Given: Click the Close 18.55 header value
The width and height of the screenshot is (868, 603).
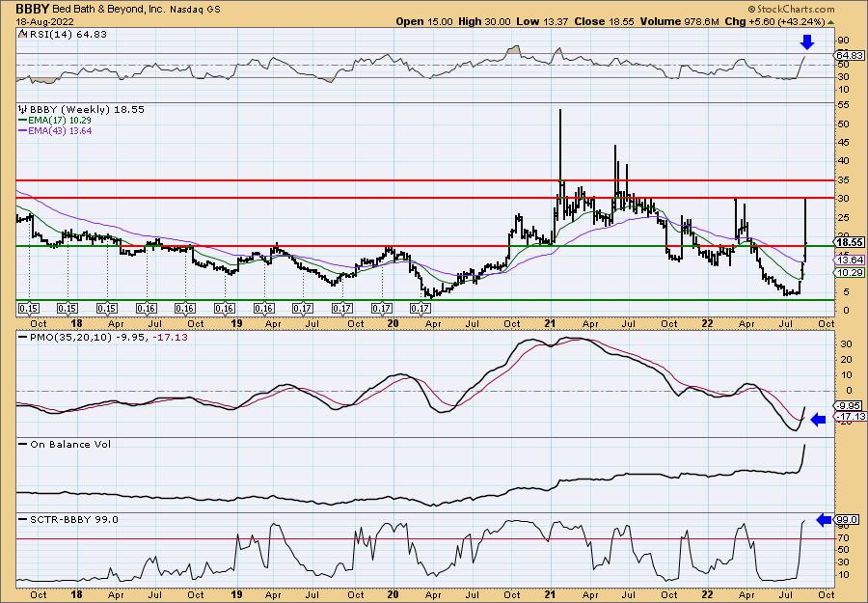Looking at the screenshot, I should pos(604,21).
